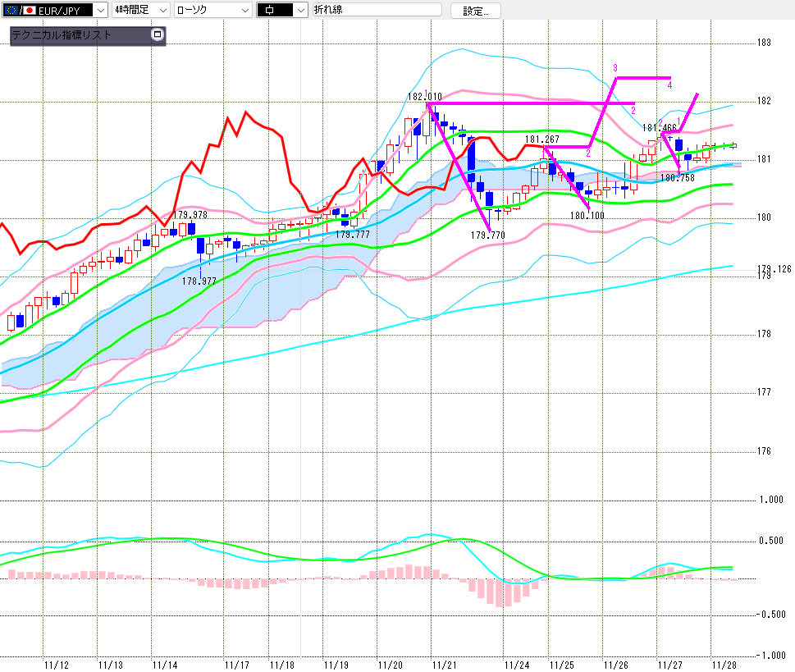This screenshot has width=795, height=672.
Task: Open the EUR/JPY currency pair dropdown
Action: pos(100,10)
